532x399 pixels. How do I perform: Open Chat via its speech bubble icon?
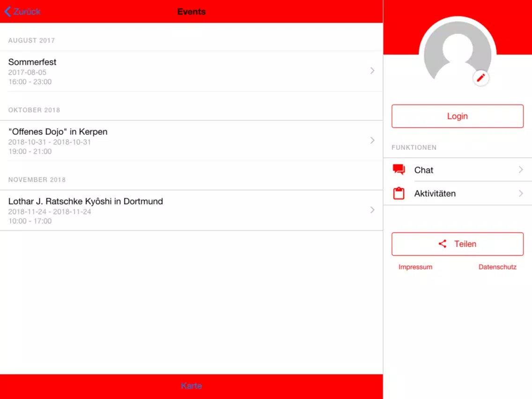[x=399, y=170]
